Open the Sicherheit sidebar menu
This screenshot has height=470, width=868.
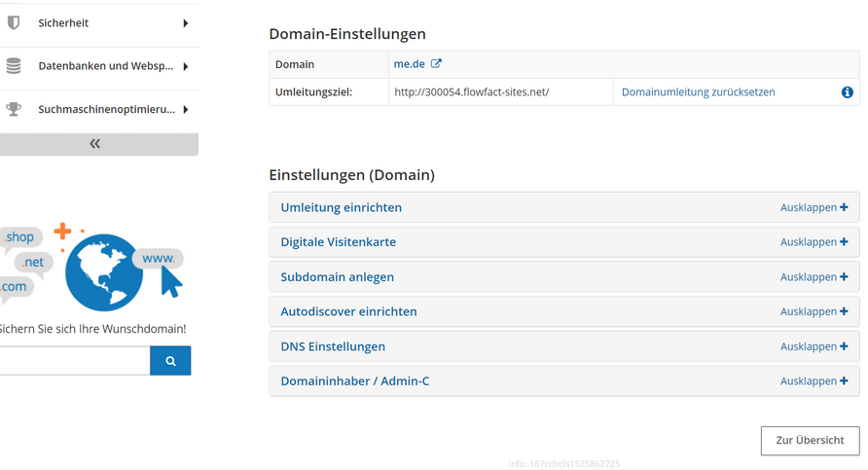pyautogui.click(x=99, y=23)
